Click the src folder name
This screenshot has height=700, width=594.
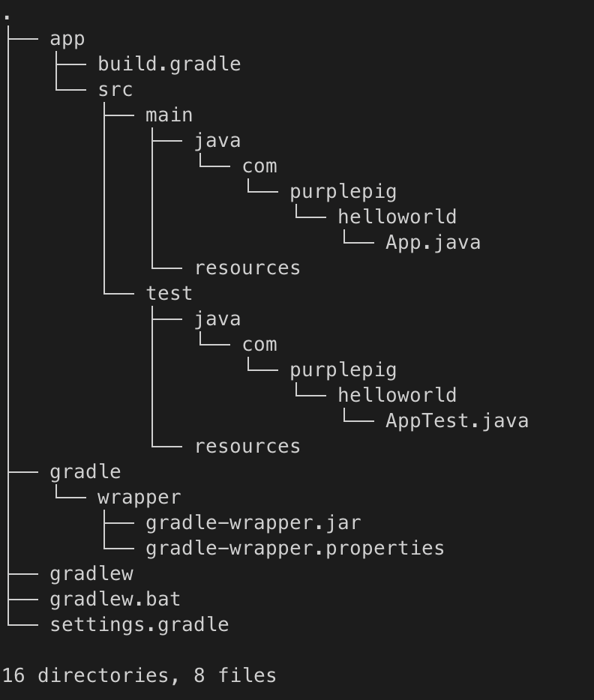[115, 90]
